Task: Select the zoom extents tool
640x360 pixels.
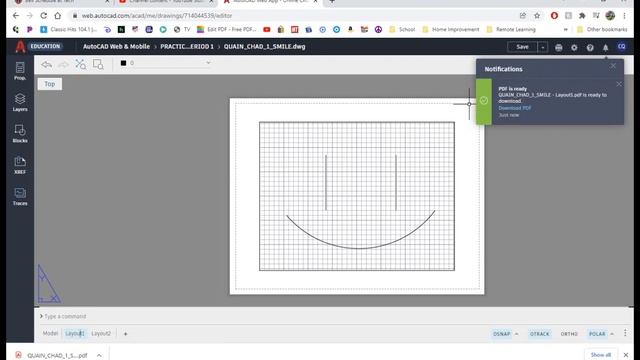Action: (x=80, y=64)
